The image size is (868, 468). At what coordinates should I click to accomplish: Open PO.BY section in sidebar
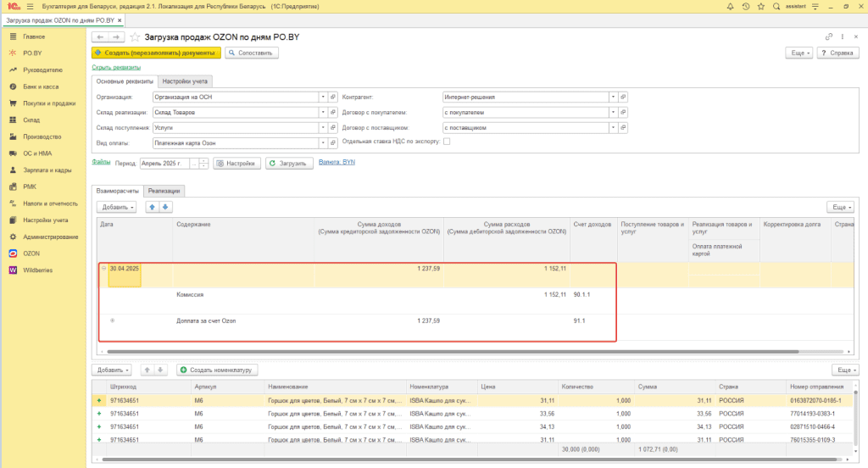pyautogui.click(x=32, y=53)
